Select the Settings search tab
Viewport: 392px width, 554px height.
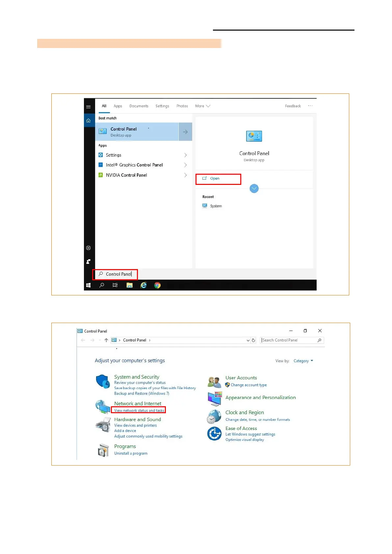pyautogui.click(x=162, y=106)
